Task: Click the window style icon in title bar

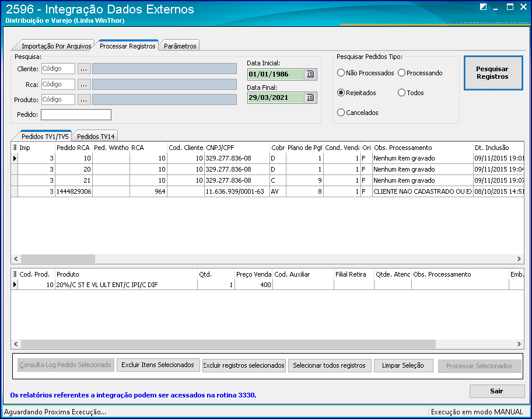Action: coord(483,7)
